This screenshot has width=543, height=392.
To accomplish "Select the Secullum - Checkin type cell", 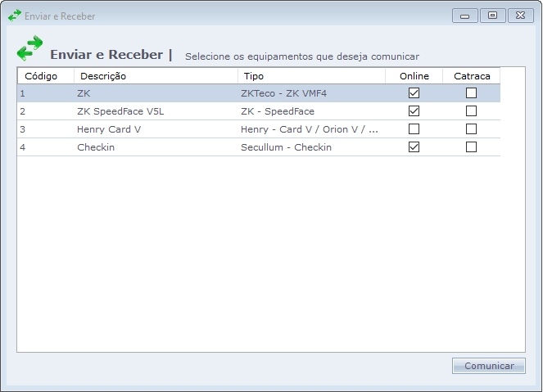I will click(287, 147).
